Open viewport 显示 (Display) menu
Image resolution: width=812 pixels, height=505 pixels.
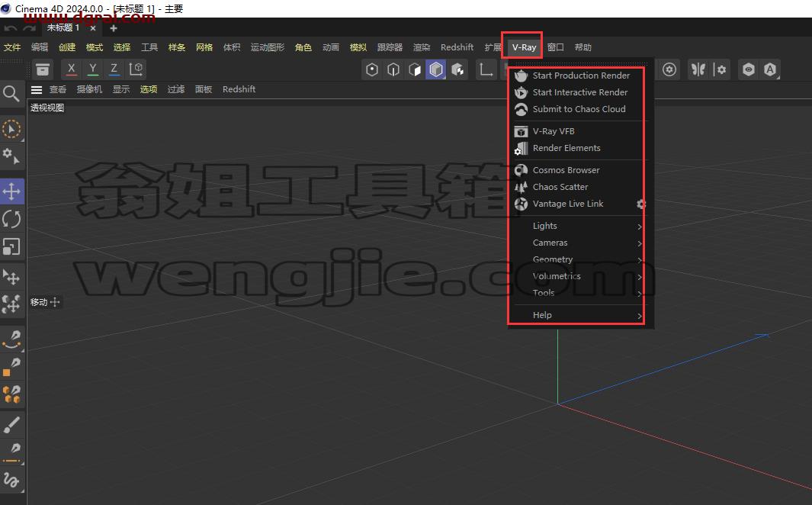pos(120,89)
